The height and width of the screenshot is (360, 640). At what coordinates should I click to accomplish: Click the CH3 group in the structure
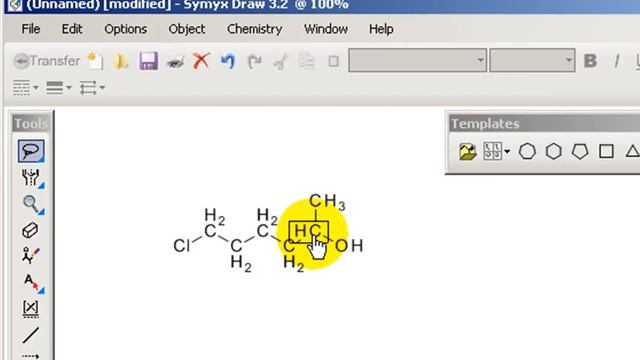click(x=327, y=202)
